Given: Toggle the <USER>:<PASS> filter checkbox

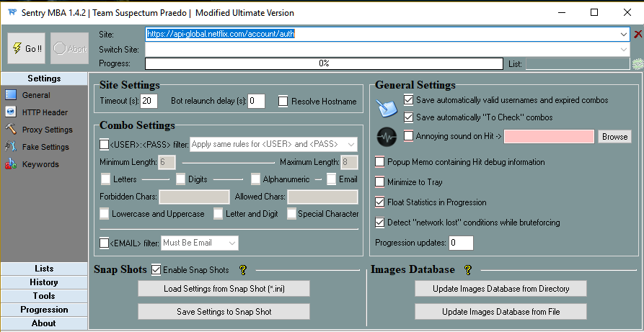Looking at the screenshot, I should [x=105, y=145].
